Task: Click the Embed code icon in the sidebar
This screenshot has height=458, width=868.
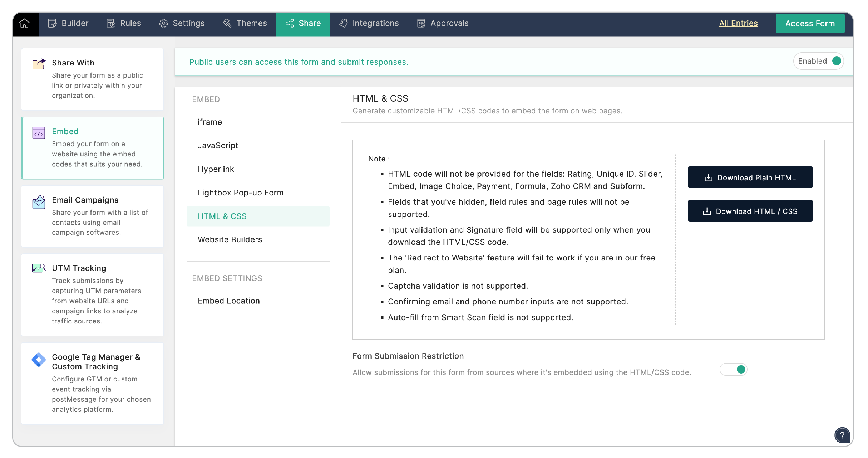Action: 39,133
